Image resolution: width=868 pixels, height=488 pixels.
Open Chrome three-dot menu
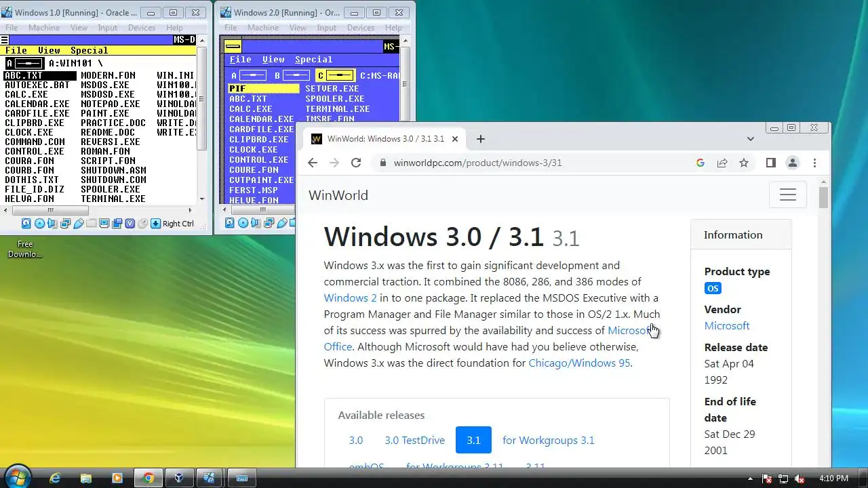coord(814,163)
